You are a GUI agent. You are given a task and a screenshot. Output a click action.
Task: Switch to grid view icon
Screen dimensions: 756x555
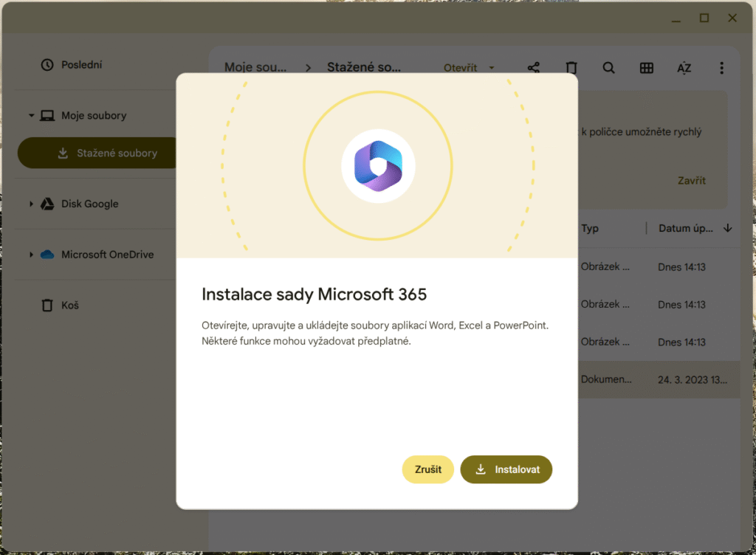point(647,68)
